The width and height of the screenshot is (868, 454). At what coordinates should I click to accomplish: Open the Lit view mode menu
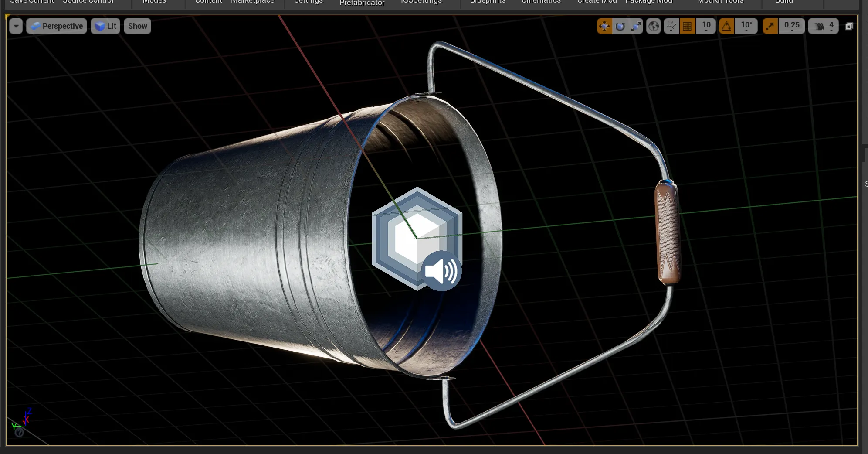tap(106, 26)
